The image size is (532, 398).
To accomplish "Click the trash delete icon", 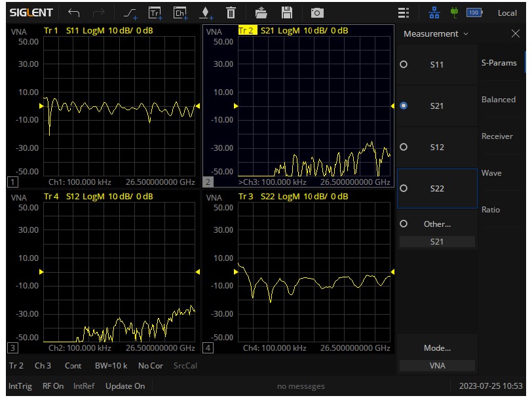I will (x=231, y=12).
